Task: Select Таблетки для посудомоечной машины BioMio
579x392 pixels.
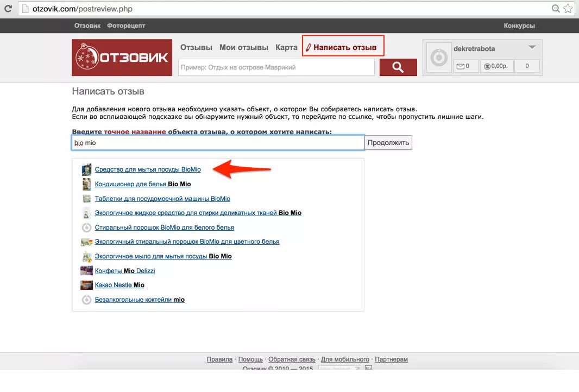Action: [162, 199]
